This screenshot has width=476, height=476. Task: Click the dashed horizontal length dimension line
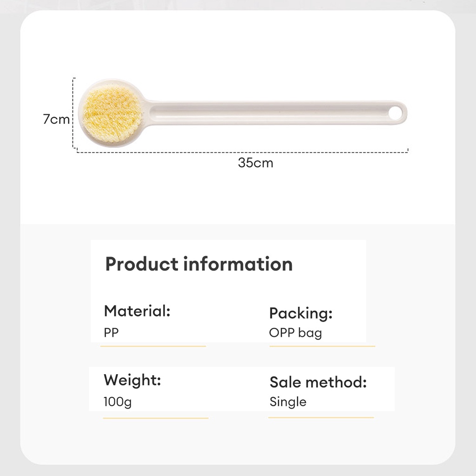coord(243,151)
